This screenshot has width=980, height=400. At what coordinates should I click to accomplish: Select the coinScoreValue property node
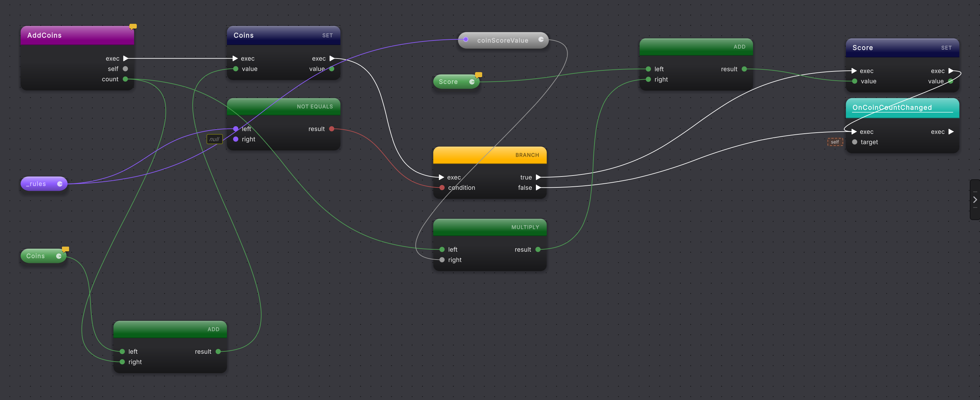click(x=503, y=40)
